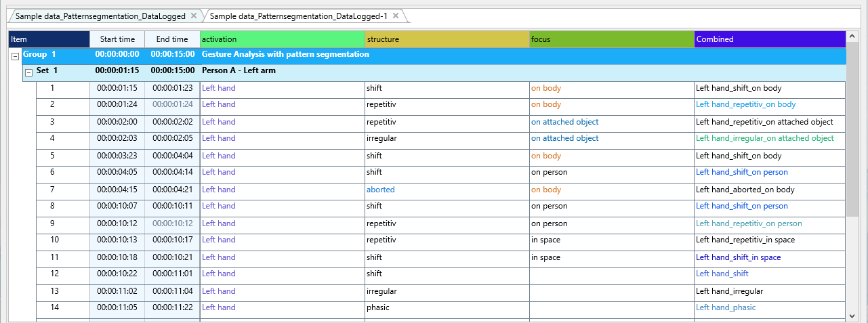868x323 pixels.
Task: Click the purple Combined column header
Action: (770, 39)
